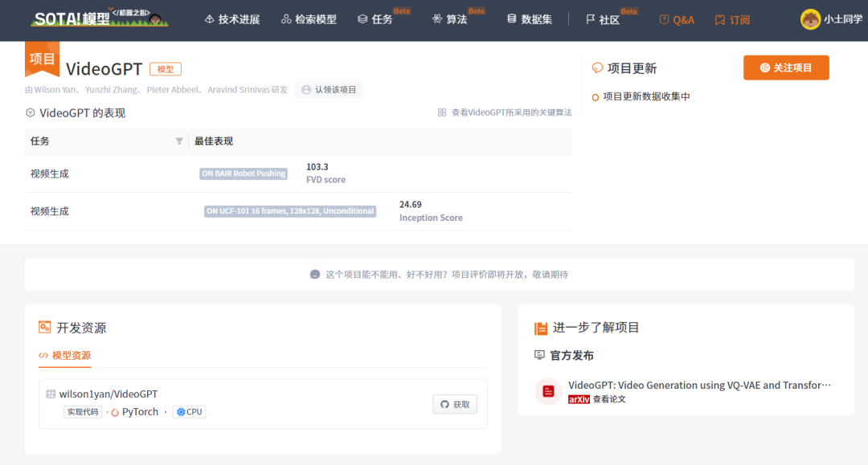This screenshot has height=465, width=868.
Task: Click the orange 关注项目 follow button
Action: 785,67
